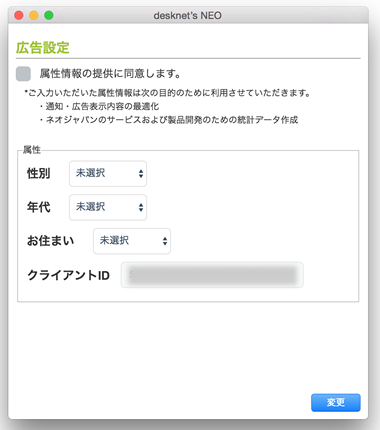This screenshot has height=430, width=380.
Task: Click the 年代 dropdown arrow indicator
Action: [x=141, y=207]
